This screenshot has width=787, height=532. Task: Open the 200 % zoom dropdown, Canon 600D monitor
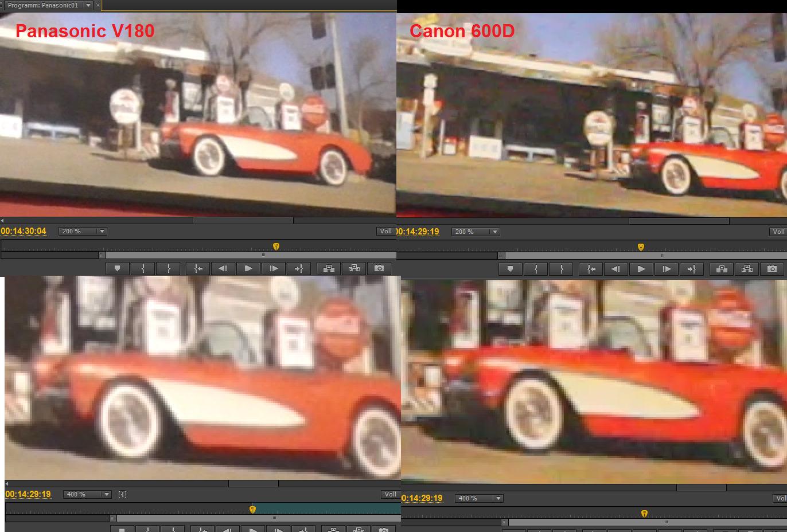477,232
